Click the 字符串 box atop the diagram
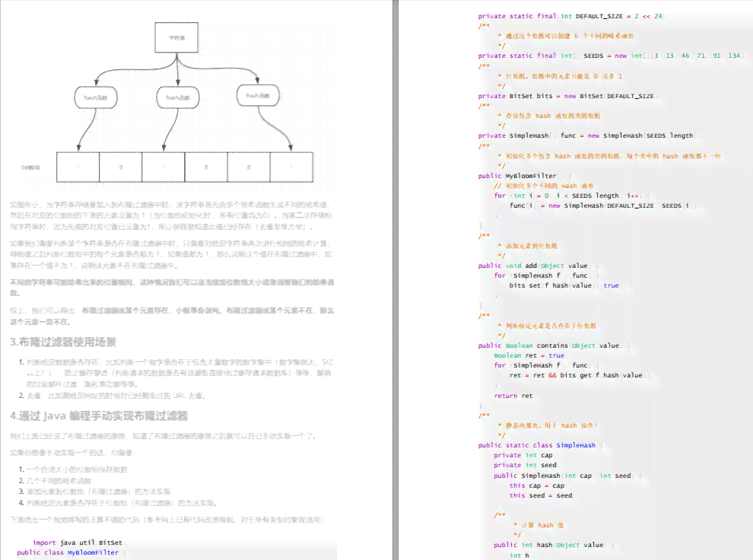Image resolution: width=753 pixels, height=560 pixels. coord(176,37)
